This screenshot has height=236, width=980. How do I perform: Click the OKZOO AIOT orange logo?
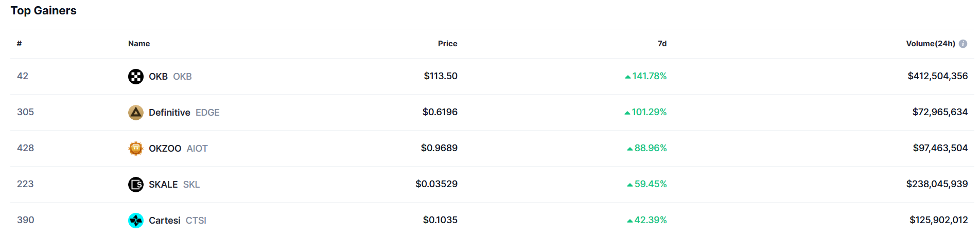coord(136,149)
